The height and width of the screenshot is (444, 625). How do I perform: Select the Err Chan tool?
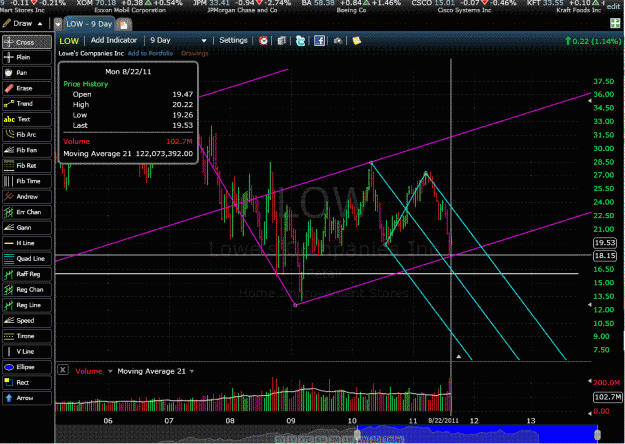pyautogui.click(x=27, y=212)
